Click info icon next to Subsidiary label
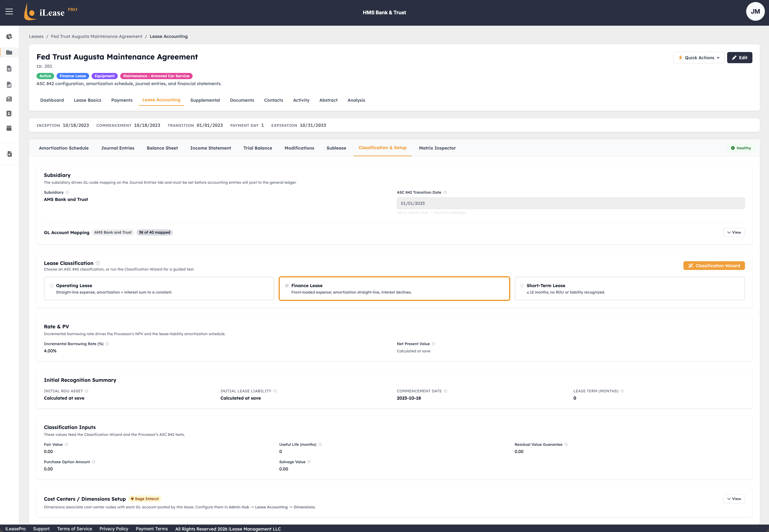 tap(67, 192)
